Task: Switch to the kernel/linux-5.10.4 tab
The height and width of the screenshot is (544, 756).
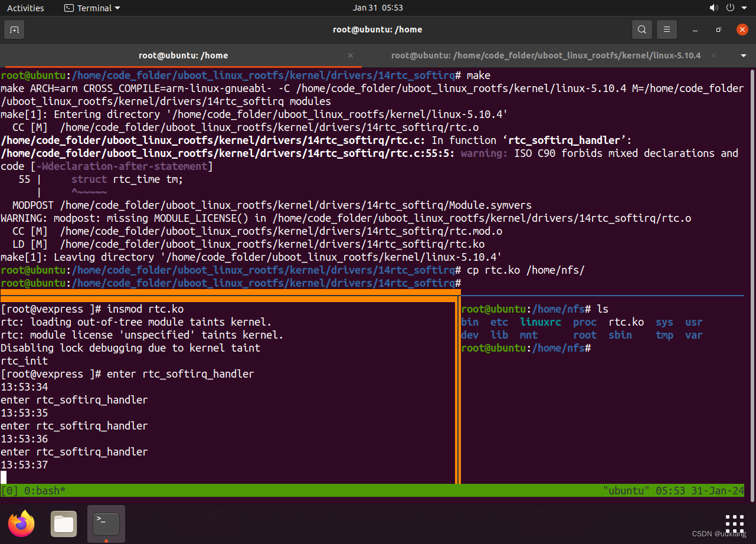Action: (546, 55)
